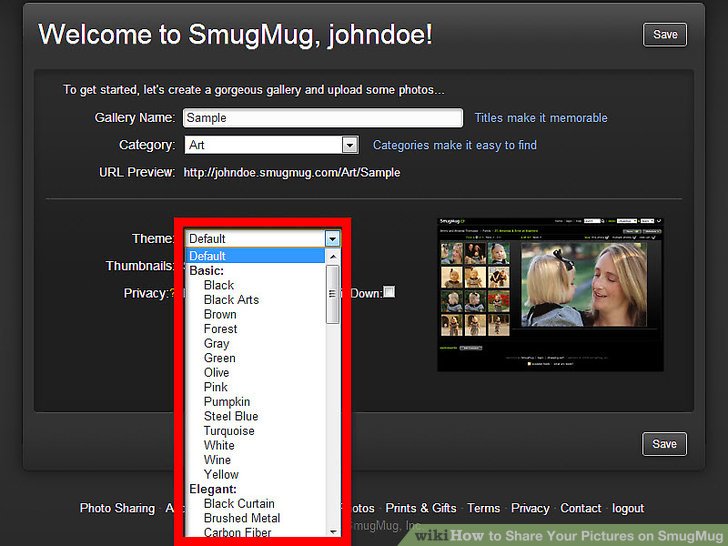Viewport: 728px width, 546px height.
Task: Choose the Brown theme option
Action: (x=220, y=314)
